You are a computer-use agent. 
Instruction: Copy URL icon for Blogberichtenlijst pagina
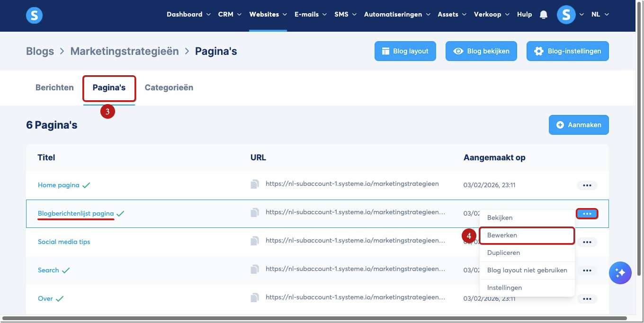tap(255, 213)
